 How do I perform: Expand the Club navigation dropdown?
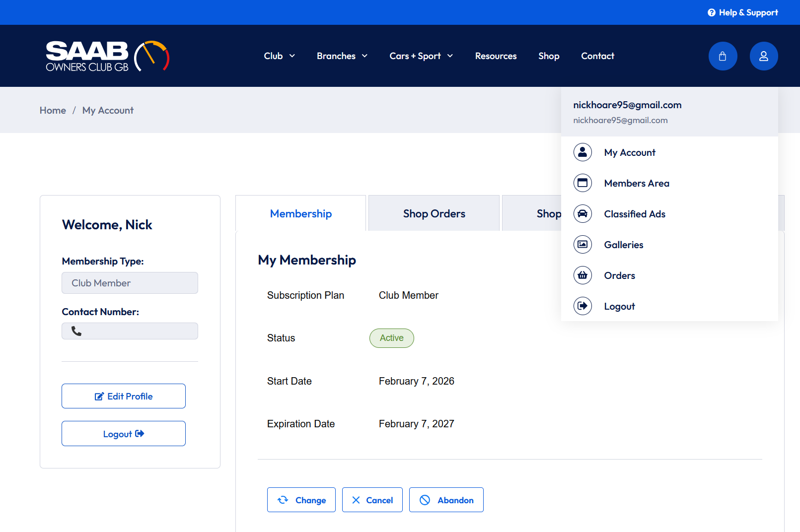click(279, 56)
